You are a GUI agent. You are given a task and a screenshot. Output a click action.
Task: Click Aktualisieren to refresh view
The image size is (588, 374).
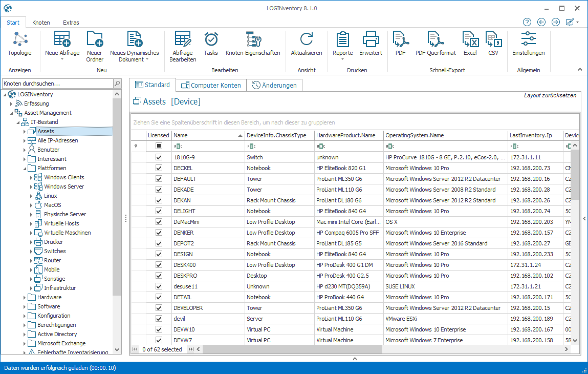(307, 44)
